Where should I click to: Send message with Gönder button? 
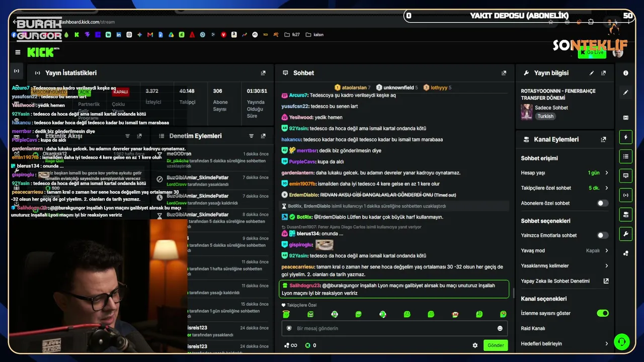click(496, 345)
